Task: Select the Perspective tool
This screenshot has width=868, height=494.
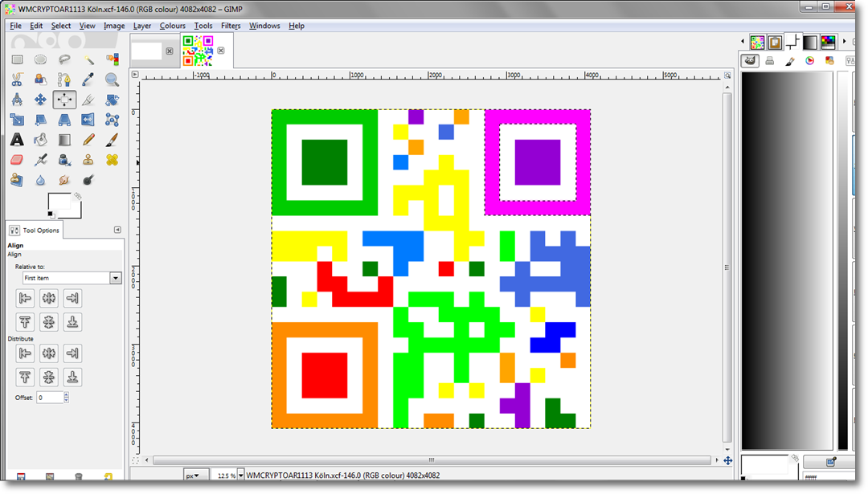Action: (64, 120)
